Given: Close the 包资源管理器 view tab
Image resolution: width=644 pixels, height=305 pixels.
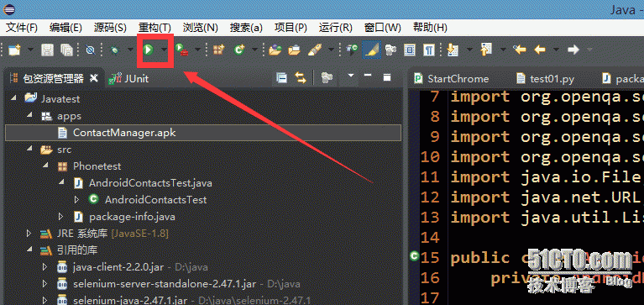Looking at the screenshot, I should [x=94, y=77].
